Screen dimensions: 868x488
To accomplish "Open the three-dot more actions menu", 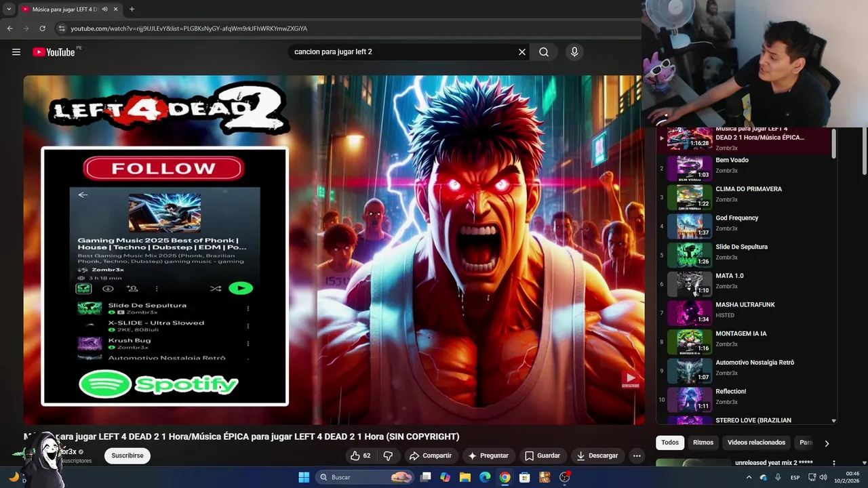I will pos(637,455).
